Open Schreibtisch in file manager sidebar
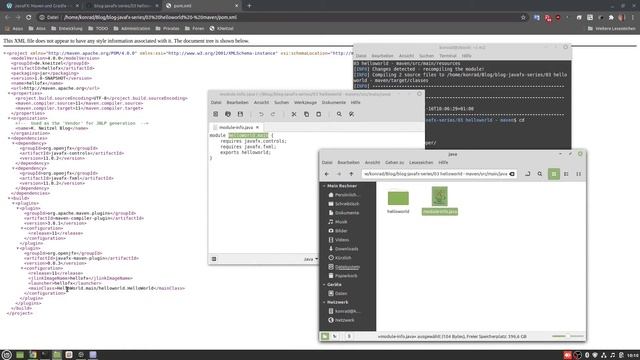The image size is (640, 360). (347, 204)
